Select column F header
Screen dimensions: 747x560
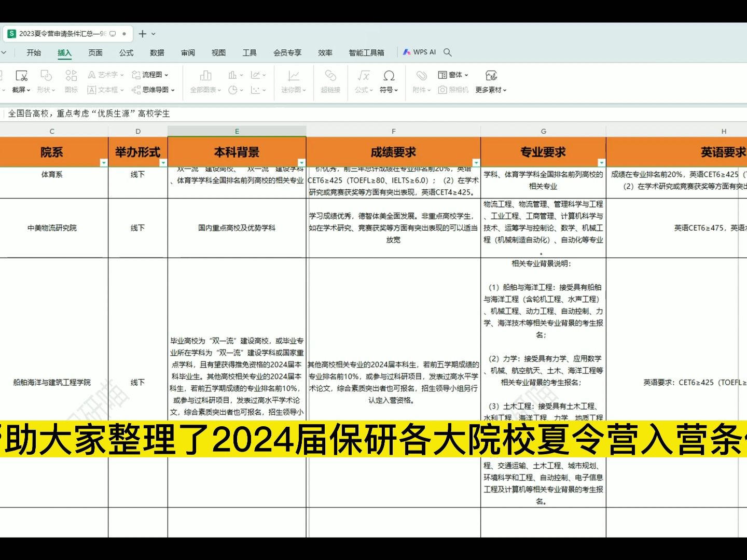pyautogui.click(x=394, y=131)
